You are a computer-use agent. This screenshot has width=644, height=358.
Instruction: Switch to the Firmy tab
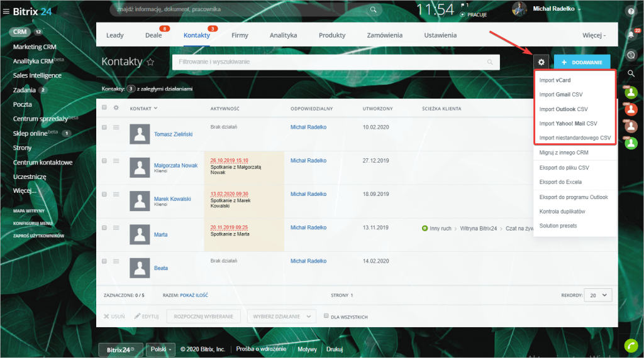tap(240, 35)
